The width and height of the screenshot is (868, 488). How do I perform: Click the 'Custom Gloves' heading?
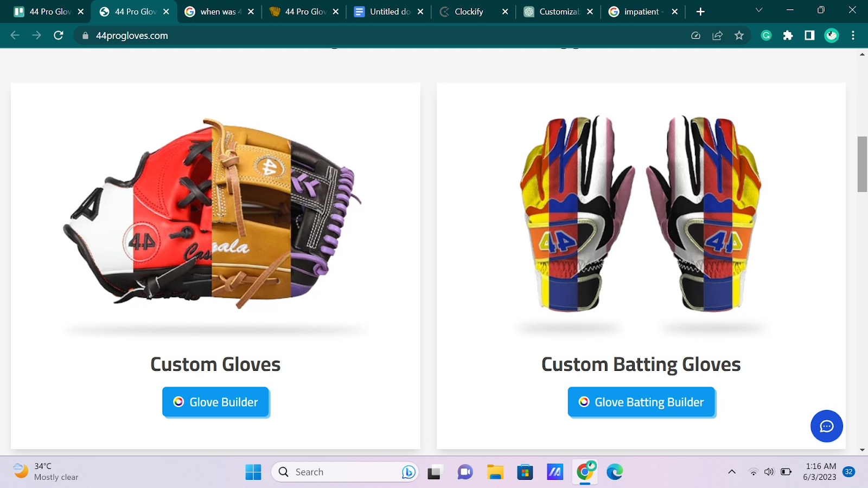pos(215,364)
